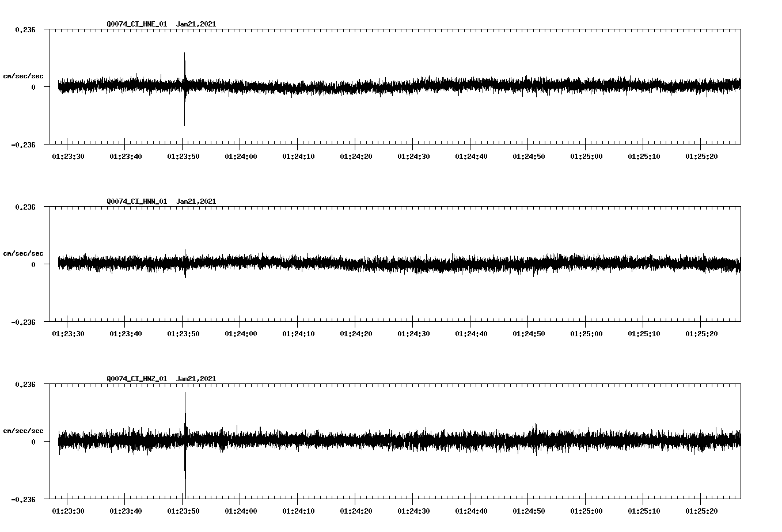Image resolution: width=782 pixels, height=532 pixels.
Task: Click the Jan21,2021 date label on HNE trace
Action: pos(196,24)
